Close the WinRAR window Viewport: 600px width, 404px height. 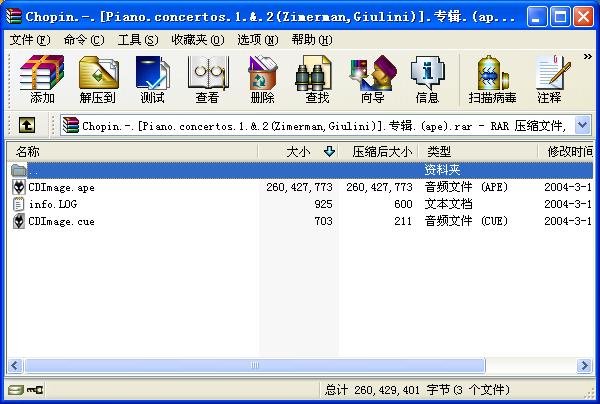[x=584, y=17]
